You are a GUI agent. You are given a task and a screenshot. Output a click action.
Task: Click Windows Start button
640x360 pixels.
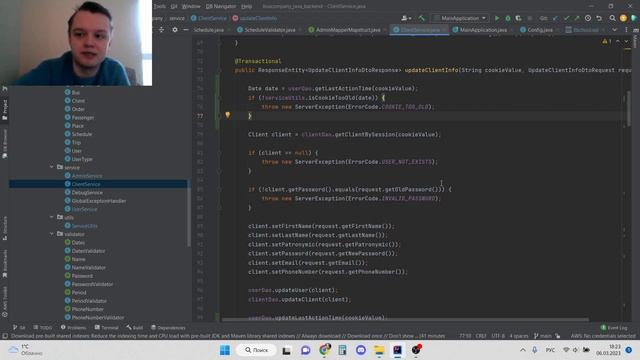(x=225, y=350)
